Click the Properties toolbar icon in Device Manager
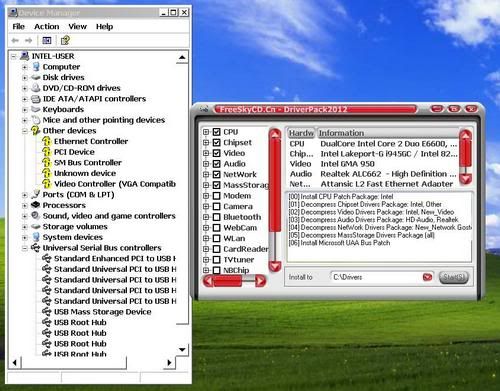500x391 pixels. (47, 40)
